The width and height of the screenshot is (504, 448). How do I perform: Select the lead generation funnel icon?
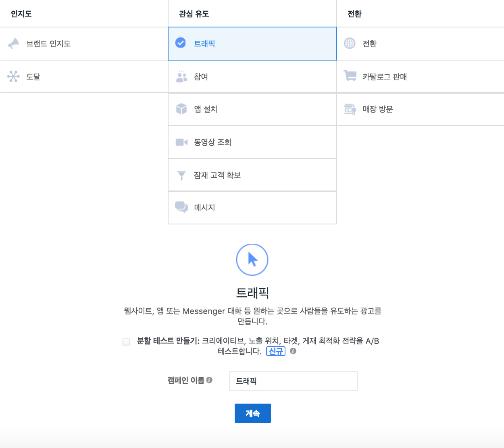[x=181, y=175]
